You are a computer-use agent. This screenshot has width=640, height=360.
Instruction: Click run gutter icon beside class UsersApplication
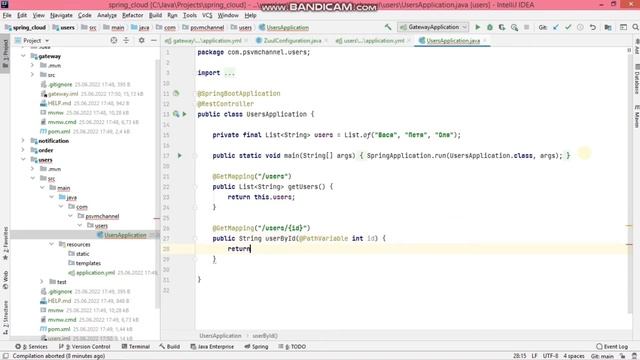184,114
